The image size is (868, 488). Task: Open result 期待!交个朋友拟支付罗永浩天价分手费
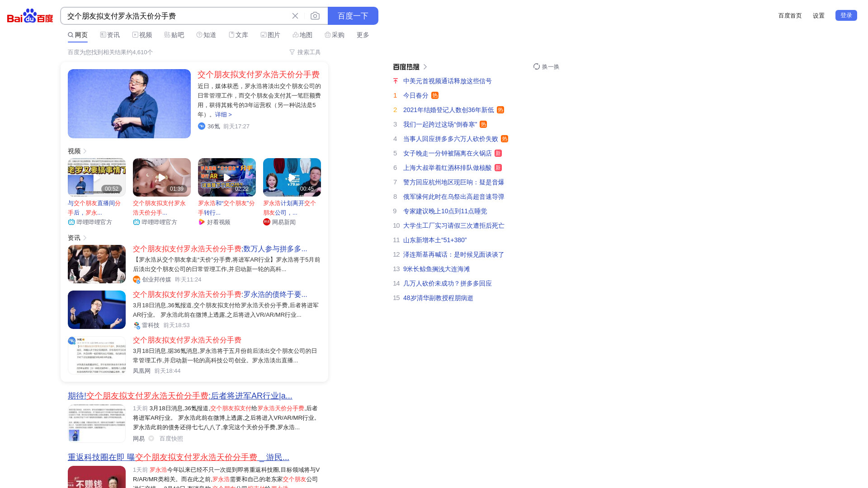click(x=180, y=396)
